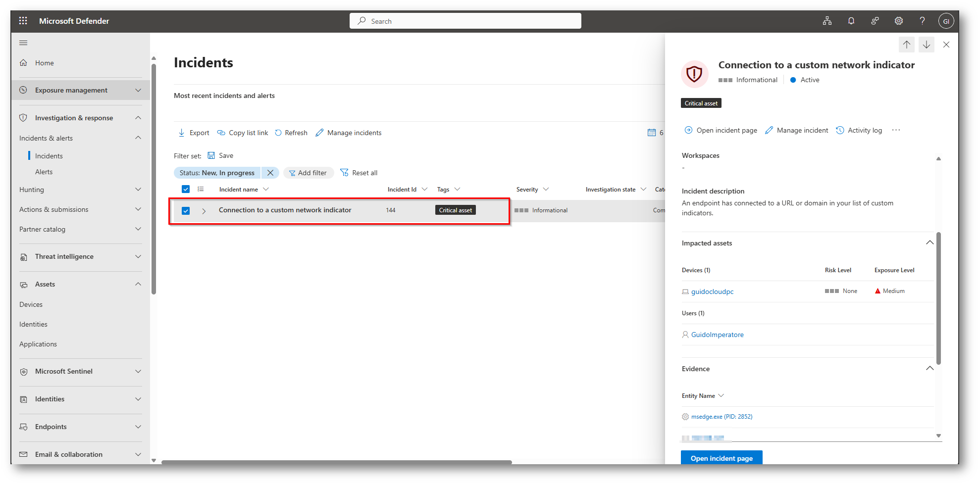
Task: Open Connection to a custom network indicator incident
Action: [x=285, y=210]
